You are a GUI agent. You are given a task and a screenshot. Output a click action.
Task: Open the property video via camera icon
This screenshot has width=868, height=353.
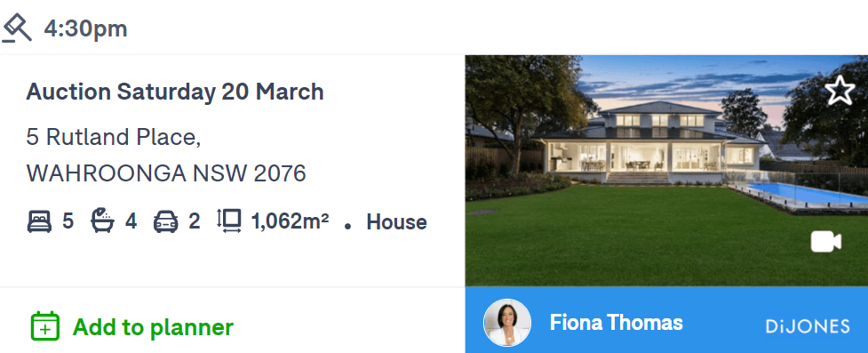pyautogui.click(x=826, y=242)
